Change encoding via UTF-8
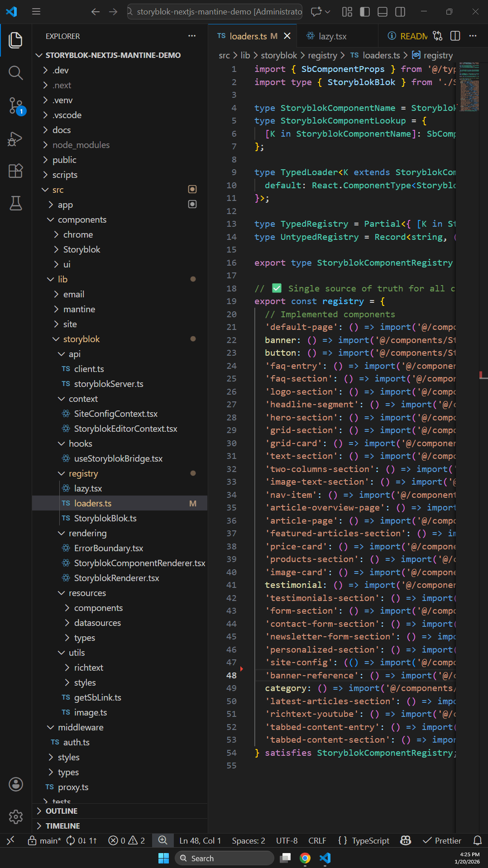This screenshot has height=868, width=488. [287, 840]
